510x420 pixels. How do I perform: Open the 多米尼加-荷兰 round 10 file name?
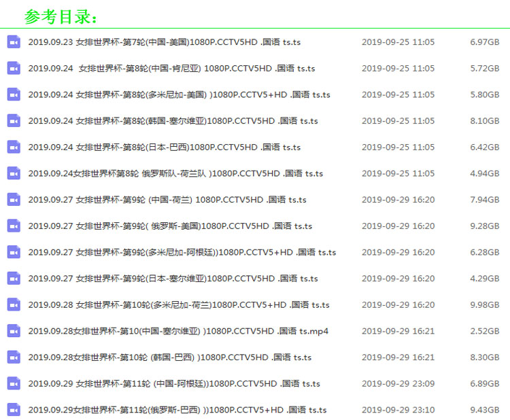(x=179, y=305)
